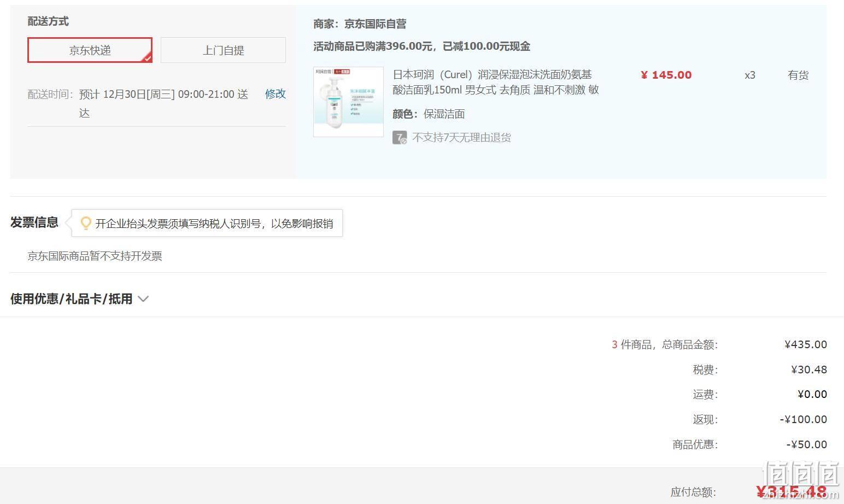Select 京东快递 delivery option
Viewport: 844px width, 504px height.
click(90, 50)
